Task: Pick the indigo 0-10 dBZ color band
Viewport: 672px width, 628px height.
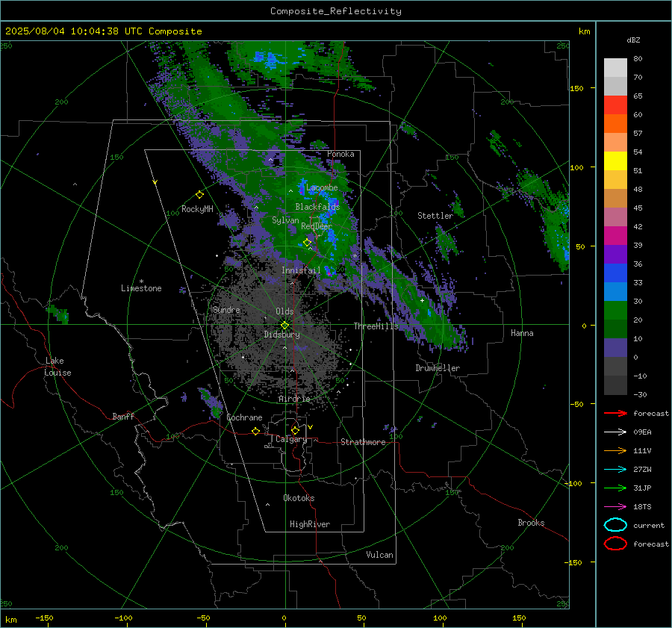Action: pyautogui.click(x=615, y=348)
